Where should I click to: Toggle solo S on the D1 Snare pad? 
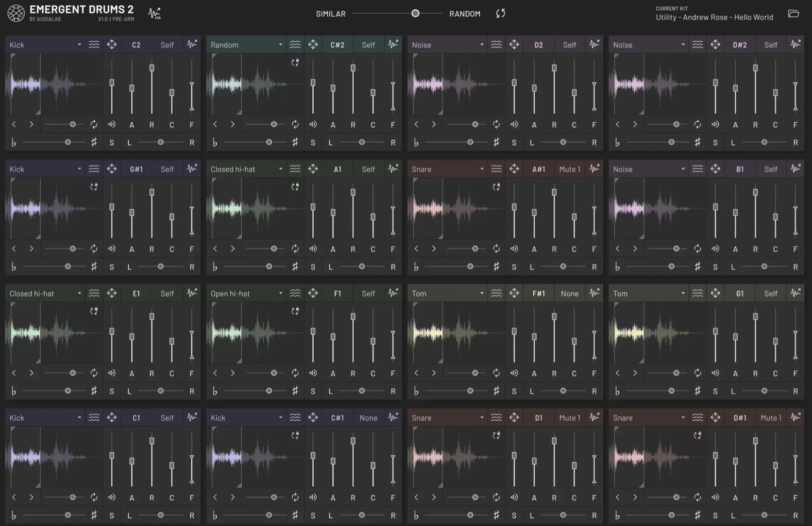point(514,515)
